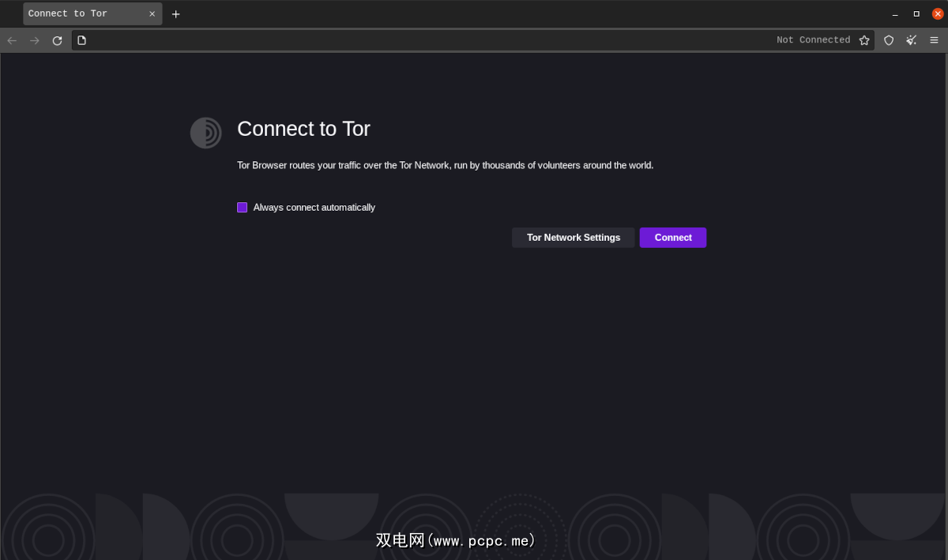Enable Always connect automatically checkbox

(243, 208)
